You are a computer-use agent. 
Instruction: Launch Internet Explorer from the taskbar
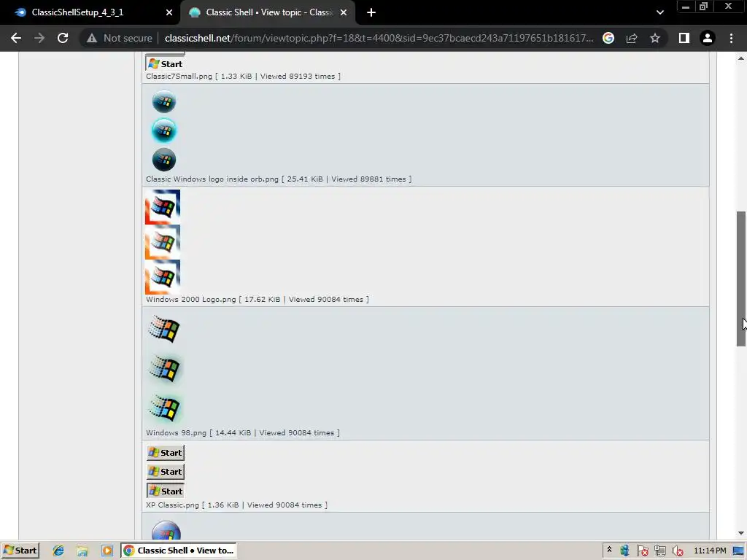point(58,551)
